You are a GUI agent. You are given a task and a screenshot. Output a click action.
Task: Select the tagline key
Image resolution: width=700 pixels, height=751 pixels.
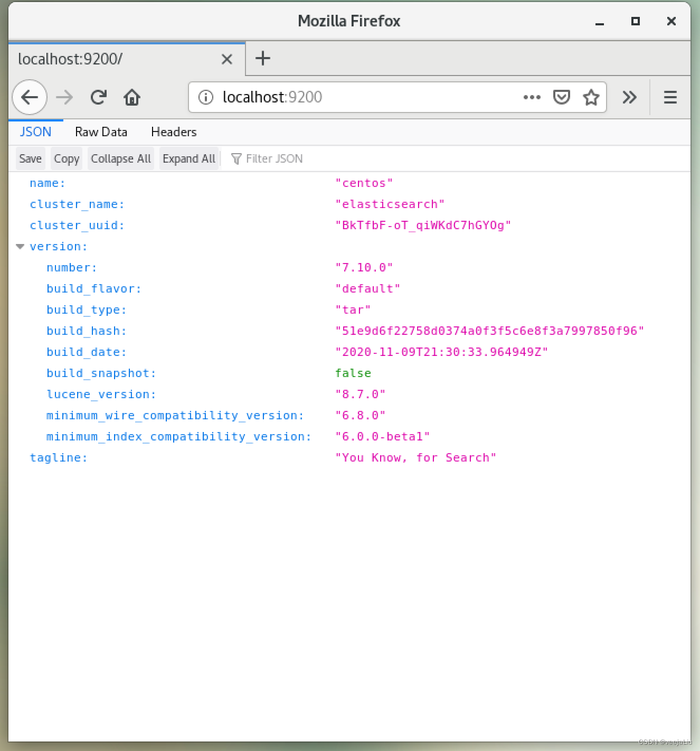[59, 458]
